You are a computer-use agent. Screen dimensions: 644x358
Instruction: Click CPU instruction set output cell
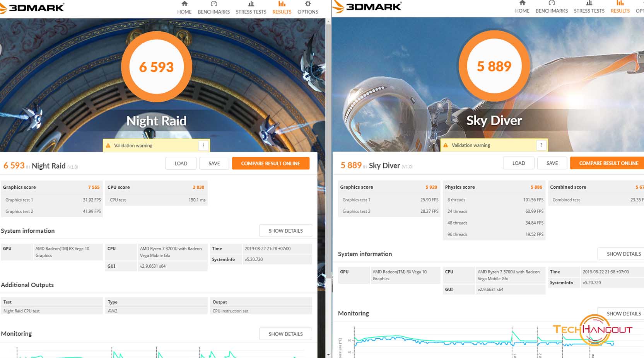click(x=261, y=311)
